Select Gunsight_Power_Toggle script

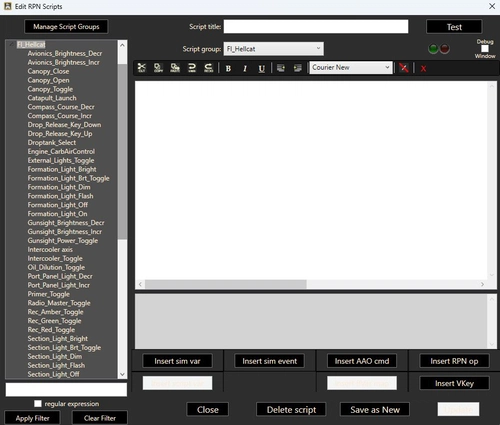click(63, 241)
